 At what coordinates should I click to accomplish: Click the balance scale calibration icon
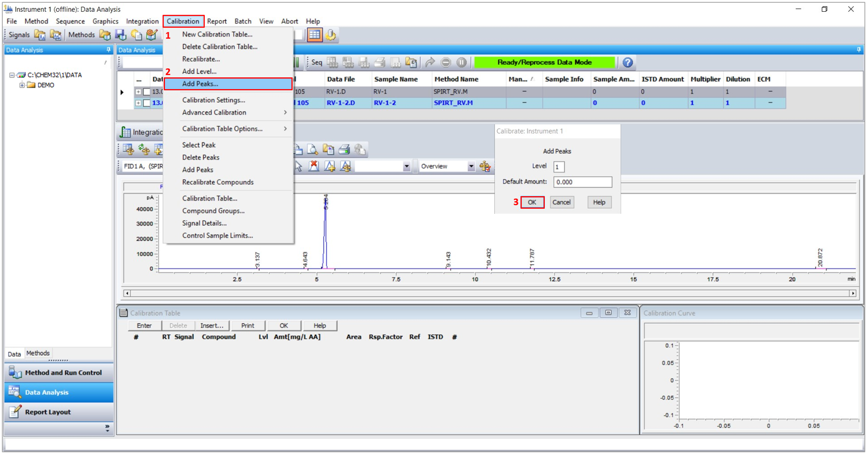coord(485,166)
